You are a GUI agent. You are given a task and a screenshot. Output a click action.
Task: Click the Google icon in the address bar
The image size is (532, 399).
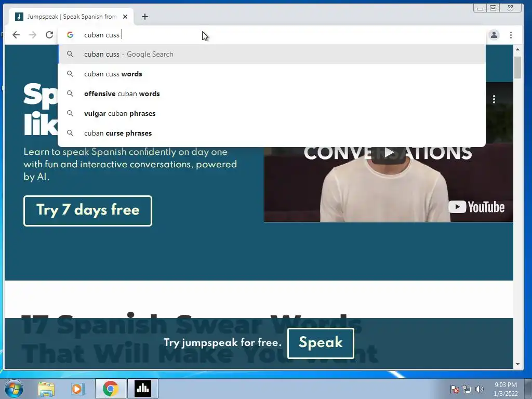[x=70, y=35]
